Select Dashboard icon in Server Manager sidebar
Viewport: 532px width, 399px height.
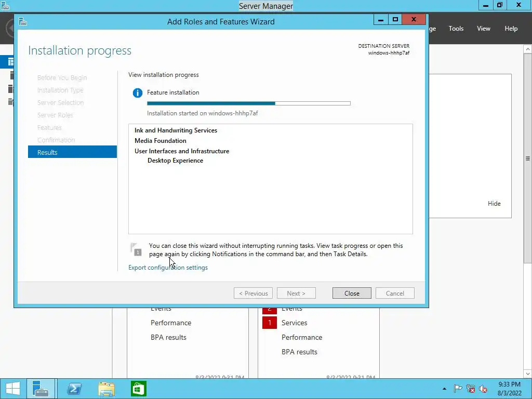click(11, 62)
